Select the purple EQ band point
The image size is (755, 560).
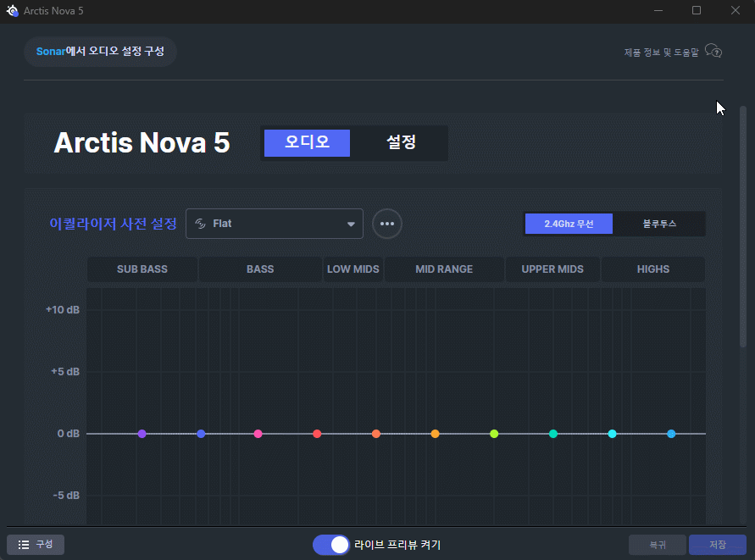click(x=142, y=434)
